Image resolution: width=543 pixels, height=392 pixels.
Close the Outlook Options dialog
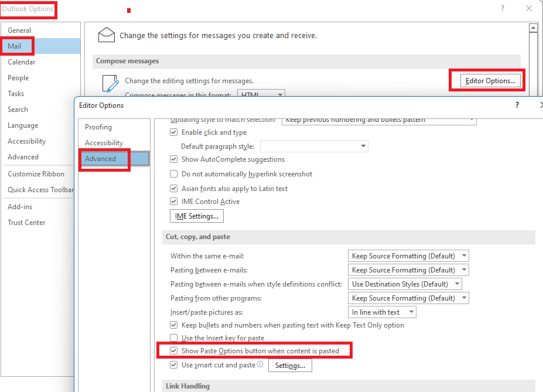coord(528,8)
